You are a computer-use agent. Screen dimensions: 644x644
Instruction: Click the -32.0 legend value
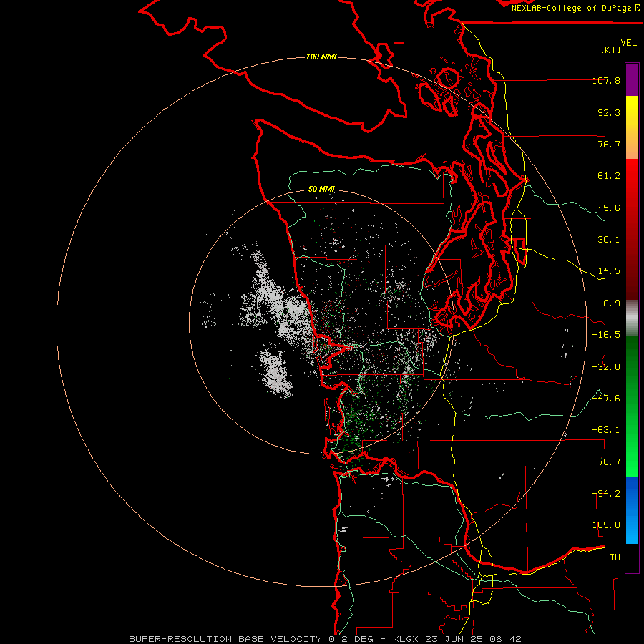point(606,367)
